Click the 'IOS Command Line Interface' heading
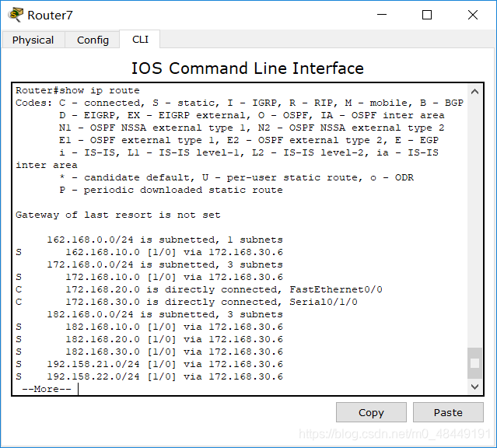The width and height of the screenshot is (497, 448). tap(247, 68)
